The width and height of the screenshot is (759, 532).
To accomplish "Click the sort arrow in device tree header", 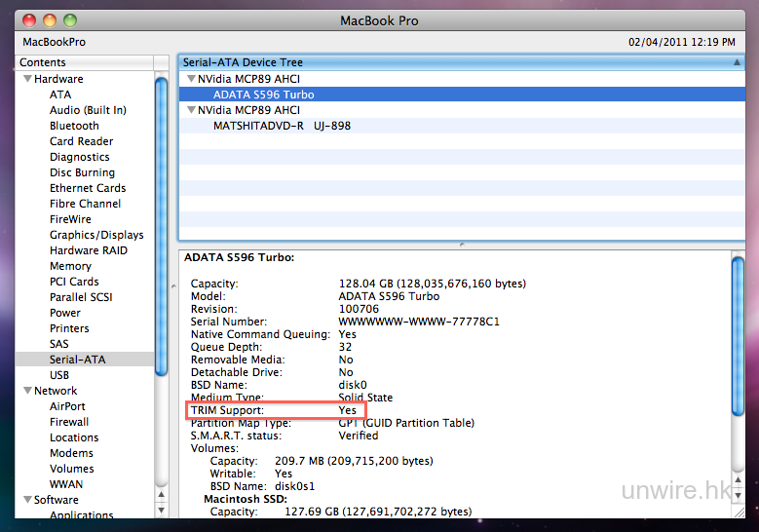I will [x=737, y=62].
